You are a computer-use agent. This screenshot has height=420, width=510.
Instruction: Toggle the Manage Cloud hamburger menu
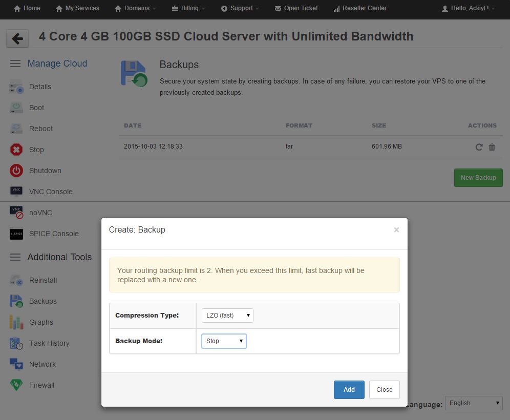click(15, 64)
